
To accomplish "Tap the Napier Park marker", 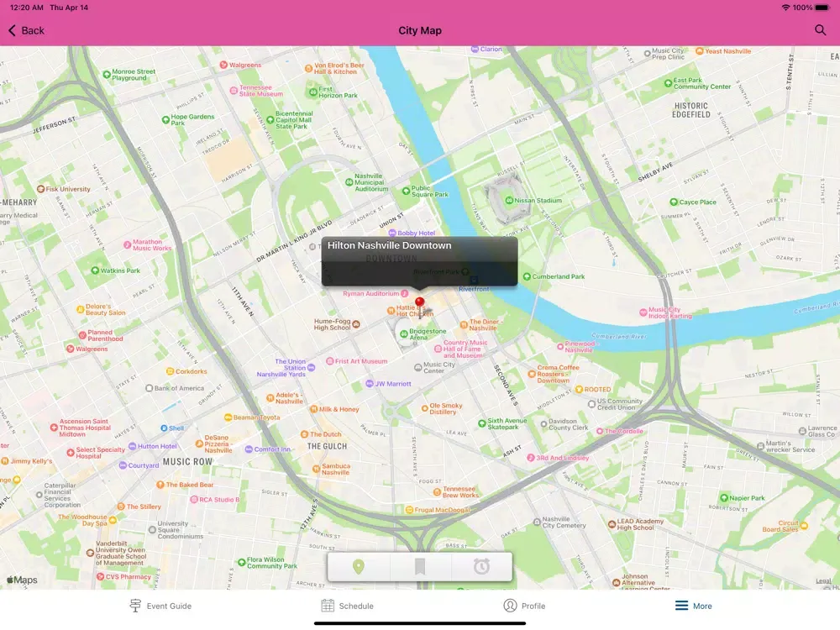I will click(x=724, y=498).
